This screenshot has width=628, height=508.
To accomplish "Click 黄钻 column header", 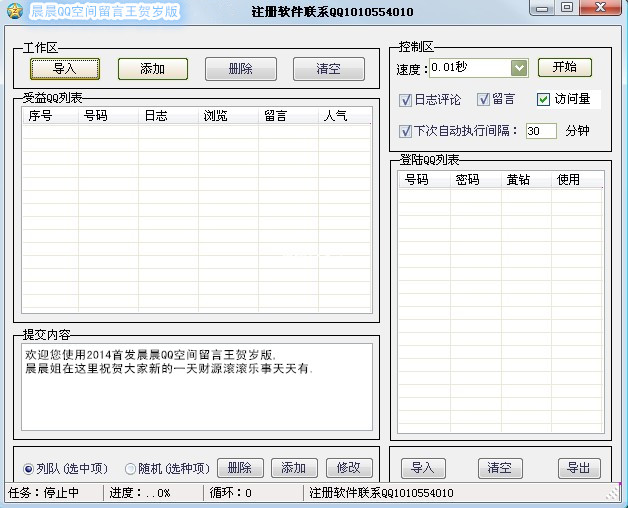I will (526, 179).
